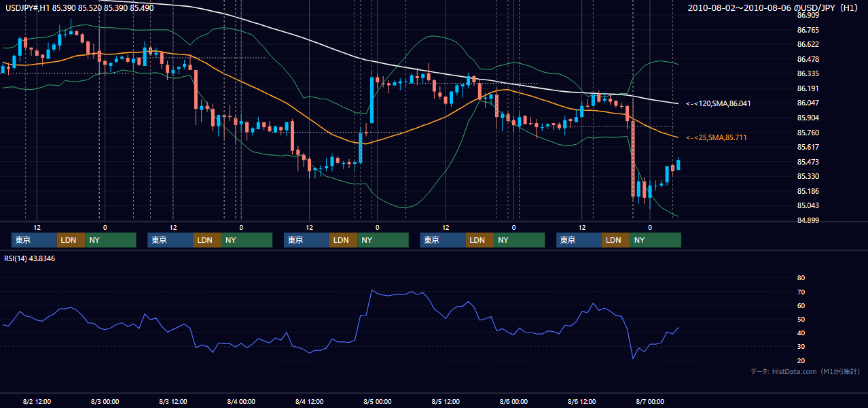Screen dimensions: 868x408
Task: Click the rightmost NY session bar
Action: [x=655, y=240]
